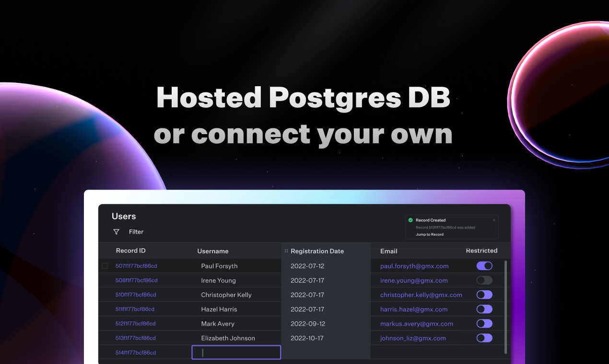Click email paul.forsyth@gmx.com
The width and height of the screenshot is (609, 364).
(414, 266)
